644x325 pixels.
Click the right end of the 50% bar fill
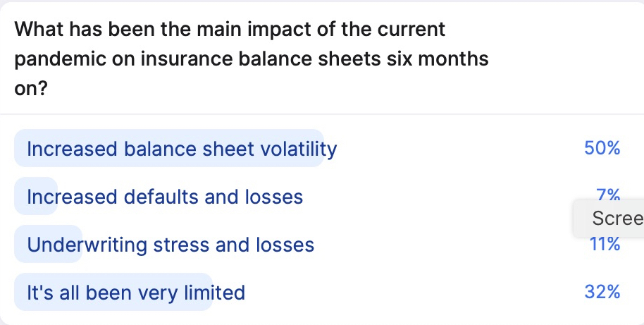tap(316, 149)
